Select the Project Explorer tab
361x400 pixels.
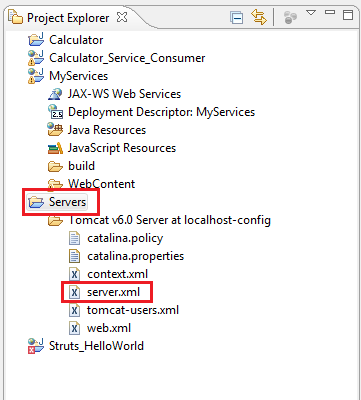(x=68, y=18)
